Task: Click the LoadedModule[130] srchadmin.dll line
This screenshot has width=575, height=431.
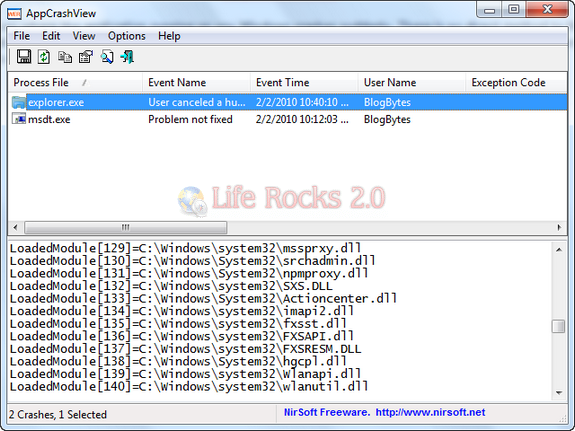Action: (192, 261)
